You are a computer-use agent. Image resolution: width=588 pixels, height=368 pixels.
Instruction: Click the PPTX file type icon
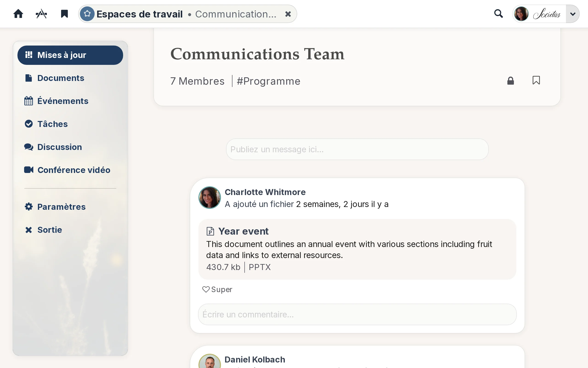(210, 231)
